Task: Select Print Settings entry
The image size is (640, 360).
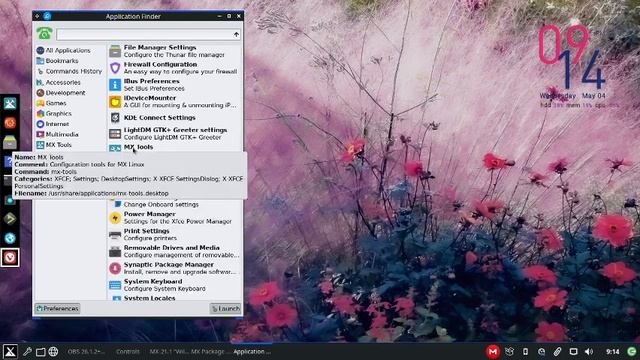Action: tap(175, 234)
